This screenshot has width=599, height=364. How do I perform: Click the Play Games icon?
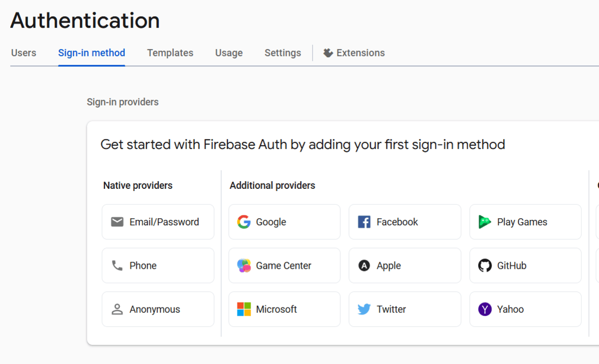(485, 222)
